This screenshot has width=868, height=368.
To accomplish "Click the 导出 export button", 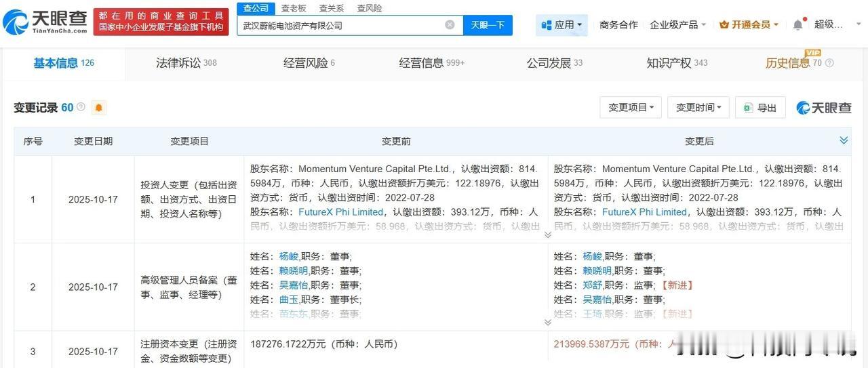I will [x=761, y=108].
